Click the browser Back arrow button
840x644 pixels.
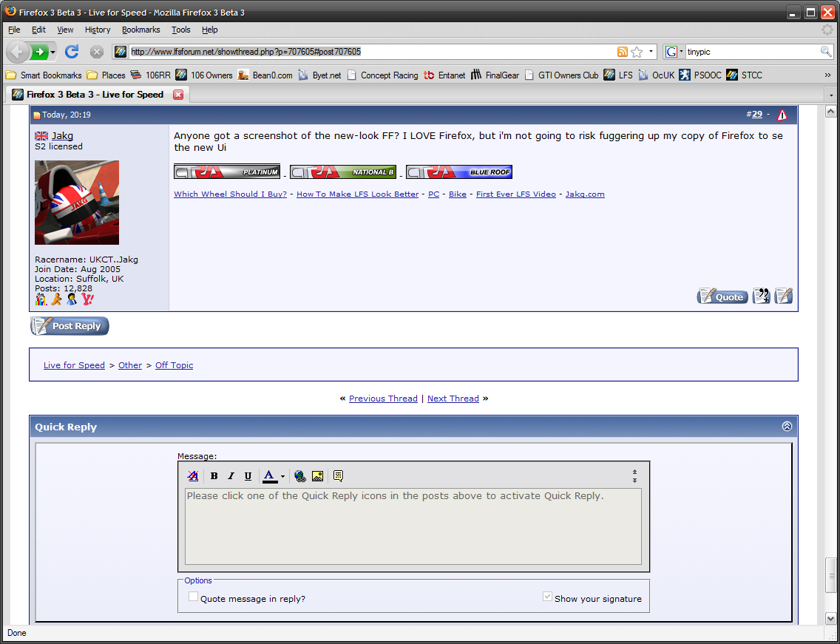(18, 52)
